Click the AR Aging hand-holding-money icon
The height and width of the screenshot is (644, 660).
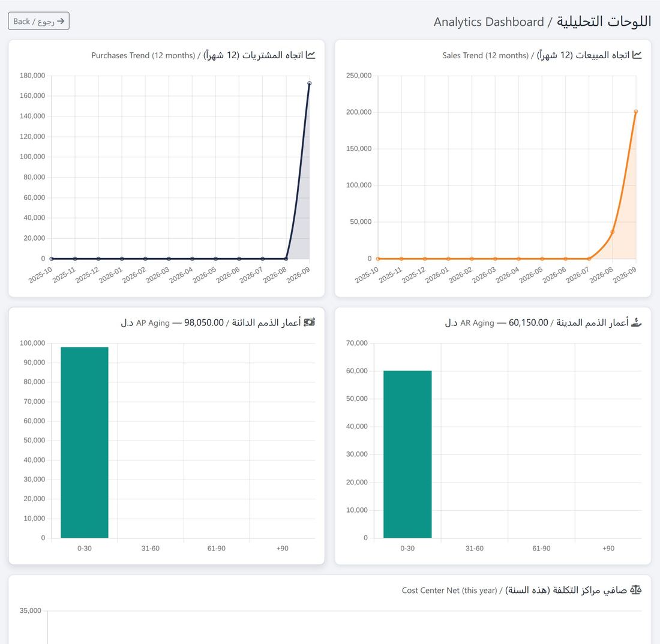point(637,322)
